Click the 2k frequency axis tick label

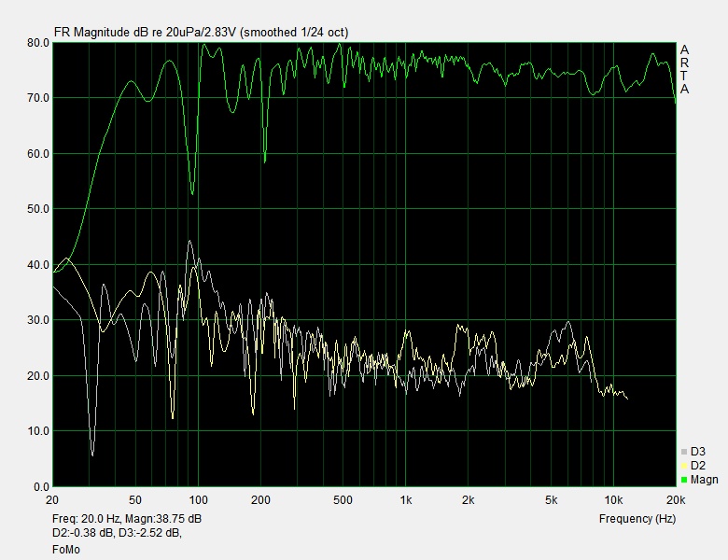point(468,500)
